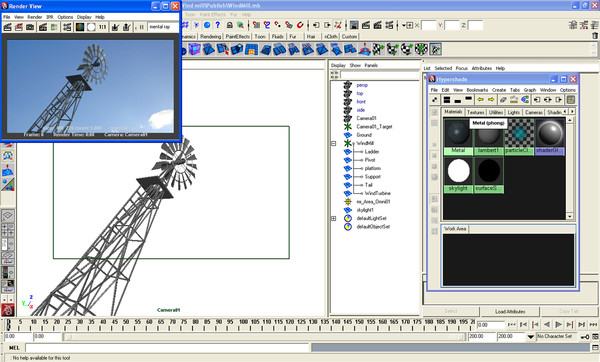Display alpha channel icon in Render View
The height and width of the screenshot is (362, 600).
[91, 27]
